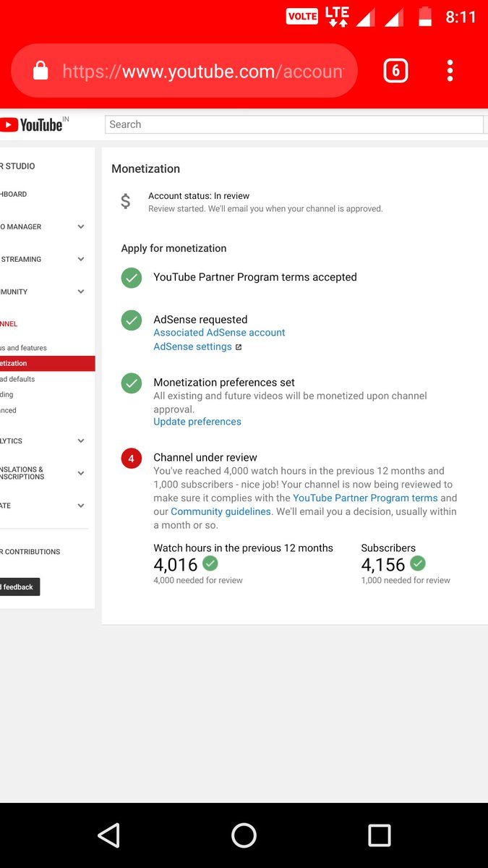The width and height of the screenshot is (488, 868).
Task: Click the 'Channel under review' heading
Action: click(205, 457)
